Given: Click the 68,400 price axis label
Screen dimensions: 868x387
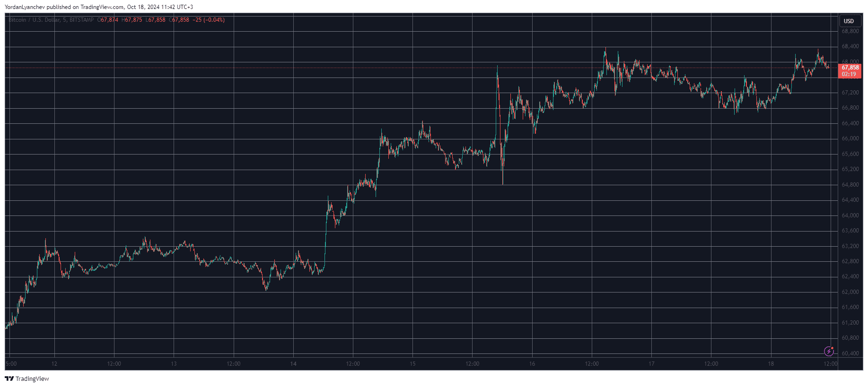Looking at the screenshot, I should (x=850, y=46).
